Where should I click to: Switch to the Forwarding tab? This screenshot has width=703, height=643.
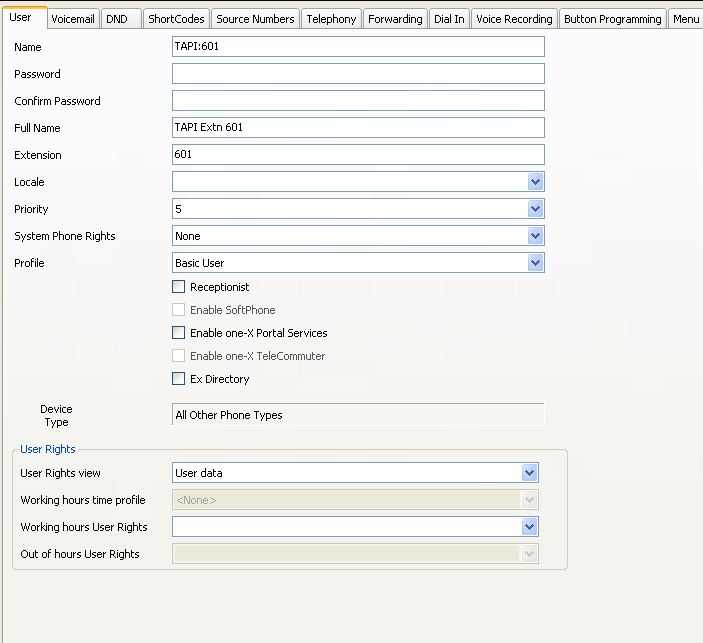pos(394,19)
